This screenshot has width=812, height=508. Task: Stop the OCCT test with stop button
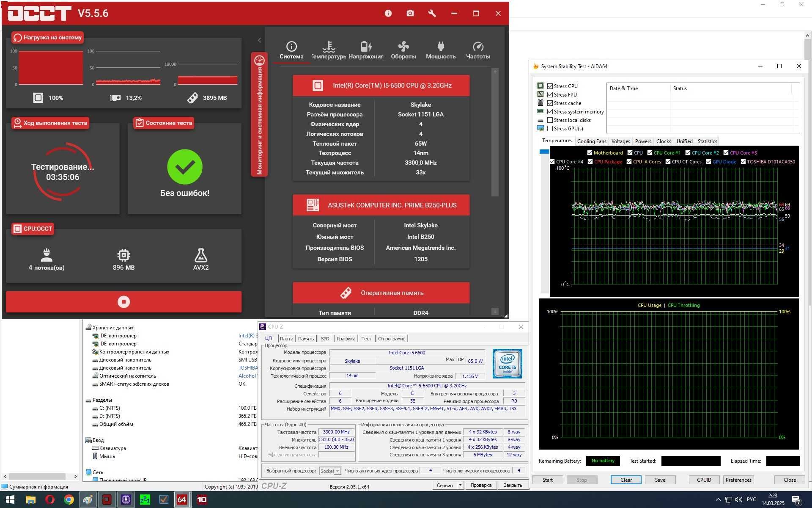point(123,302)
